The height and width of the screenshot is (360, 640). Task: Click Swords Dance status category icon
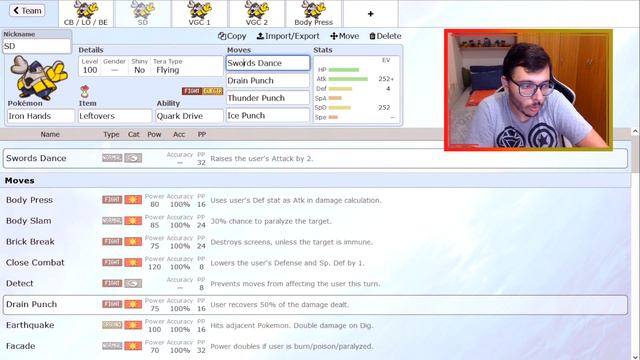coord(133,158)
